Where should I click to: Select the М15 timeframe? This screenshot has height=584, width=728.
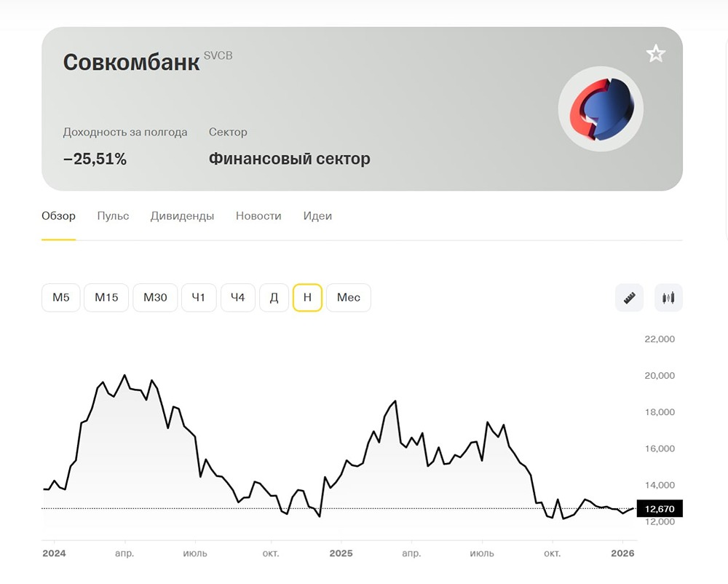(106, 297)
